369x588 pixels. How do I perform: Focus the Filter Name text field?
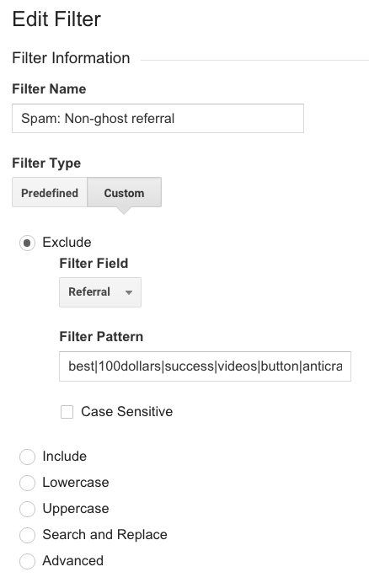[158, 119]
